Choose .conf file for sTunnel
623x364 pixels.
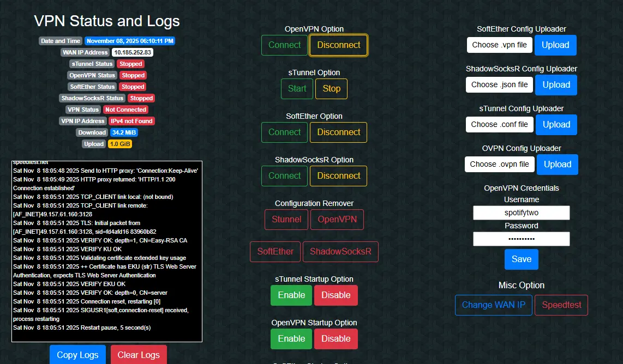[499, 124]
